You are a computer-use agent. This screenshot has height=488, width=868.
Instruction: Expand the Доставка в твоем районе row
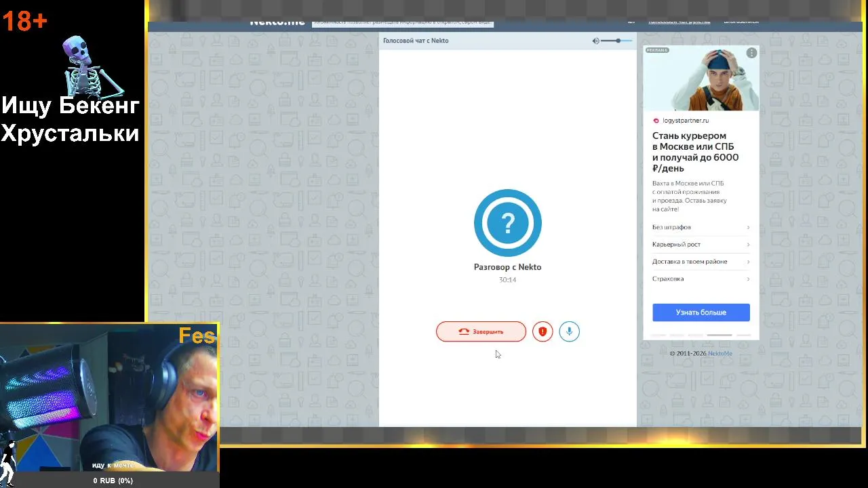701,262
